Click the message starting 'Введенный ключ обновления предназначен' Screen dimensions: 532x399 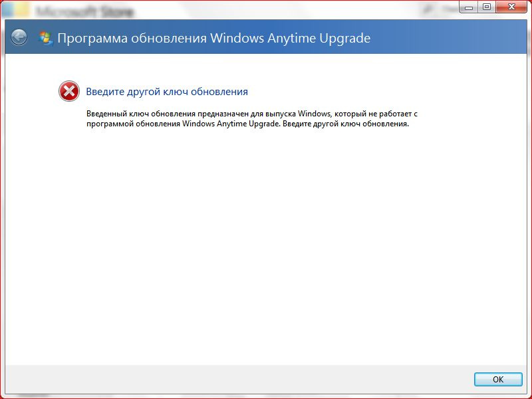coord(252,118)
